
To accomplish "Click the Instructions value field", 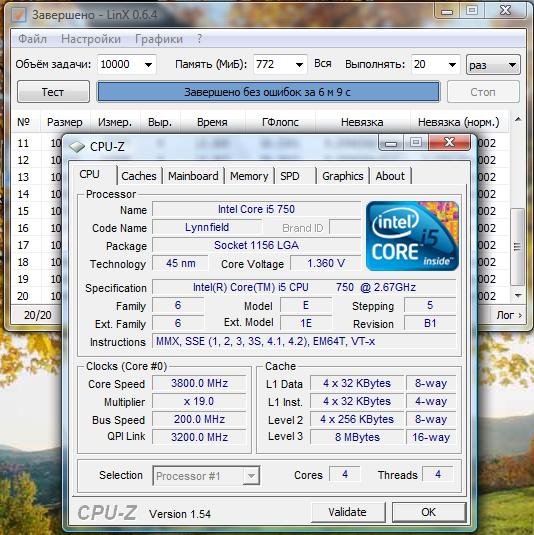I will click(304, 341).
